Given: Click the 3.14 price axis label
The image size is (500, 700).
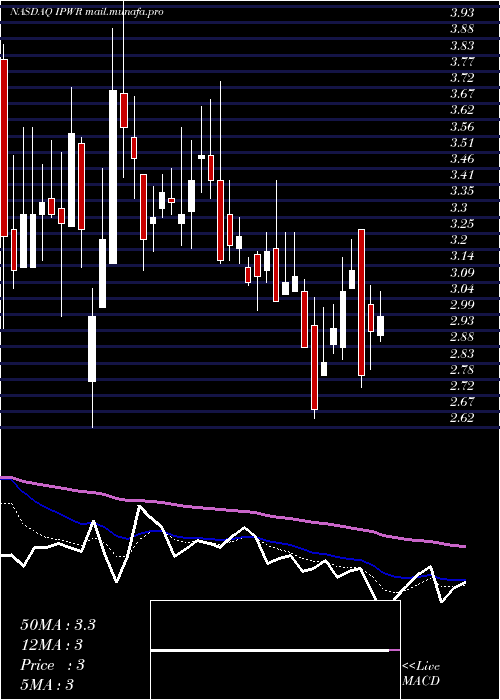Looking at the screenshot, I should (462, 256).
